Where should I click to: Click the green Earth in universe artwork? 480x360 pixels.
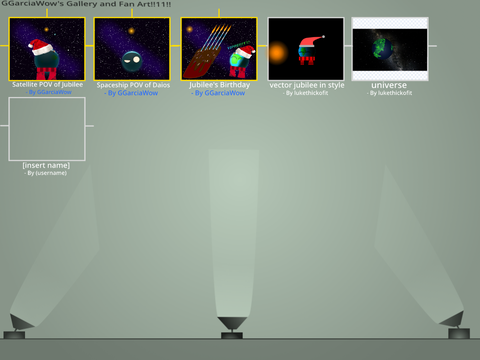pos(382,49)
